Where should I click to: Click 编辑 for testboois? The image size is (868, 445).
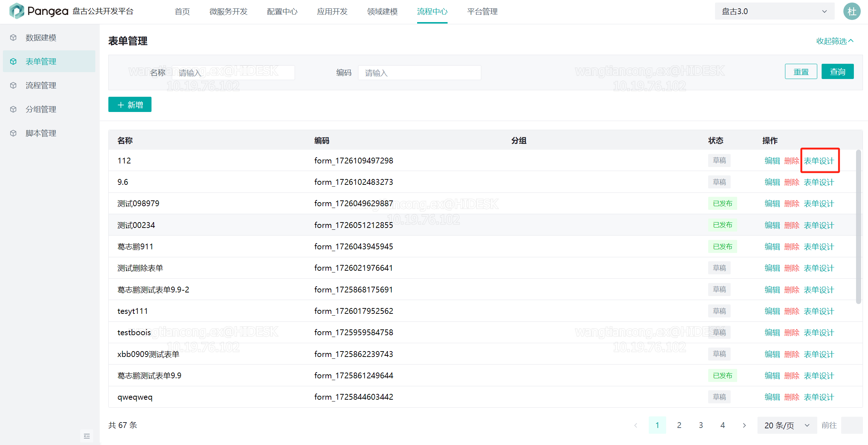pos(772,333)
